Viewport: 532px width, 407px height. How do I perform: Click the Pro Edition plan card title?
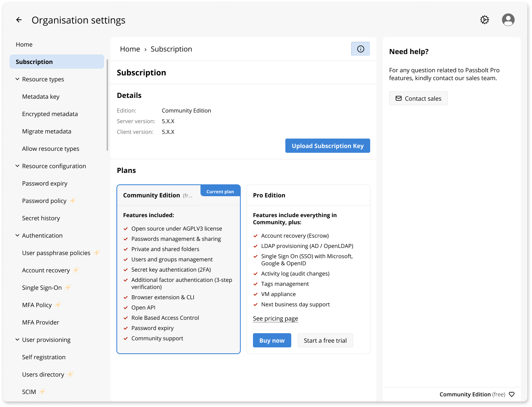coord(269,195)
